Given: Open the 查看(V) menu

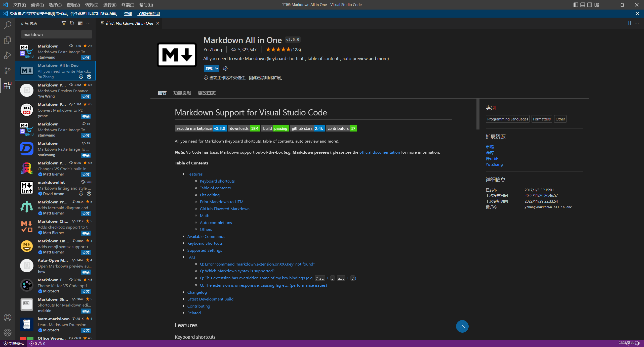Looking at the screenshot, I should click(73, 5).
